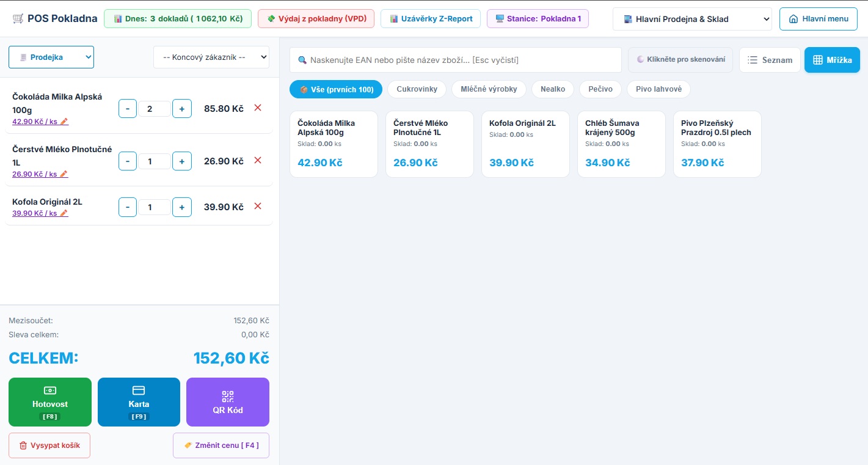Add Pivo Plzeňský Prazdroj product card
The height and width of the screenshot is (465, 868).
coord(717,144)
